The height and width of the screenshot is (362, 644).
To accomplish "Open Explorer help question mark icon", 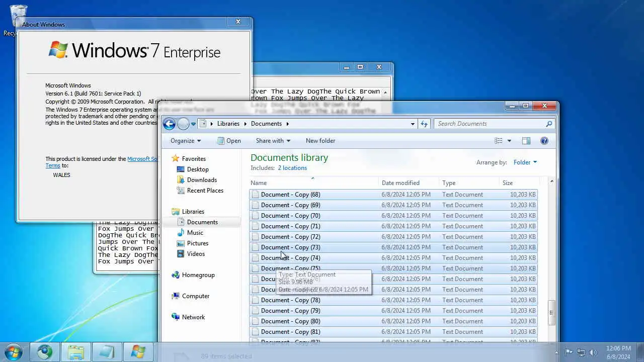I will (544, 141).
